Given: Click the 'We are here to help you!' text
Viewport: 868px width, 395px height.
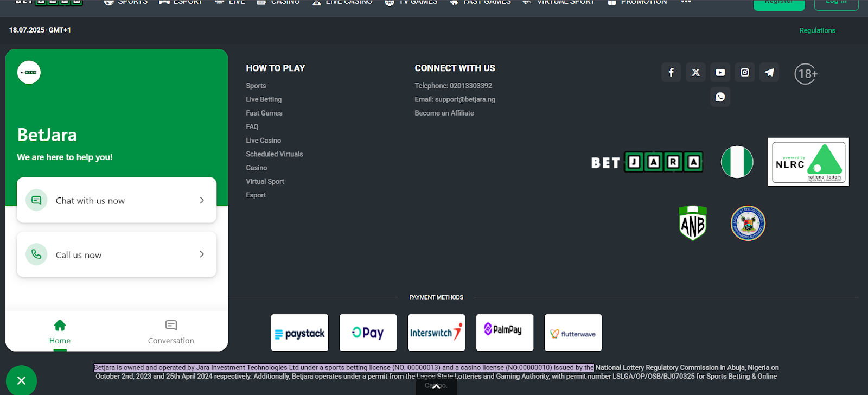Looking at the screenshot, I should pos(65,157).
